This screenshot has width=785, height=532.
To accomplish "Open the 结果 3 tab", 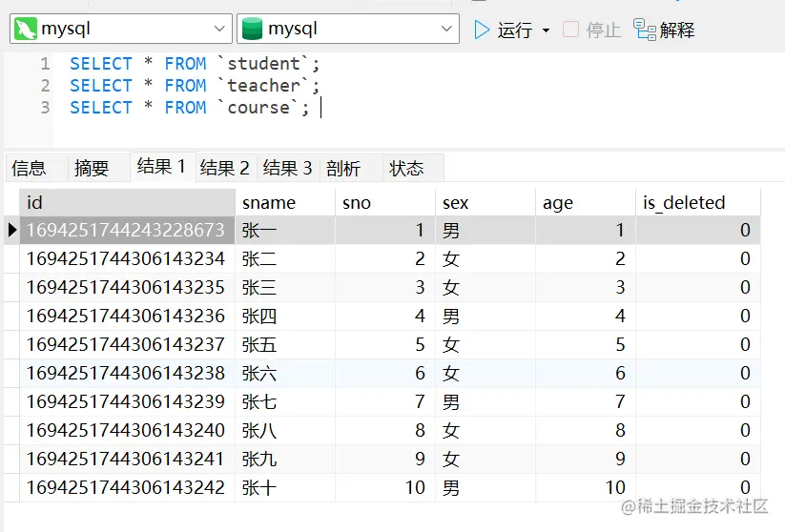I will coord(288,168).
